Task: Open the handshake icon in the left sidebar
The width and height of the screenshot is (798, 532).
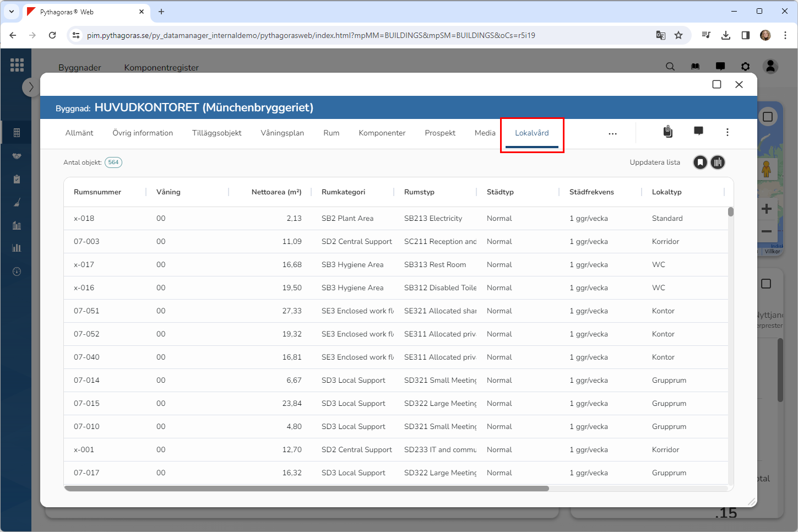Action: pos(17,156)
